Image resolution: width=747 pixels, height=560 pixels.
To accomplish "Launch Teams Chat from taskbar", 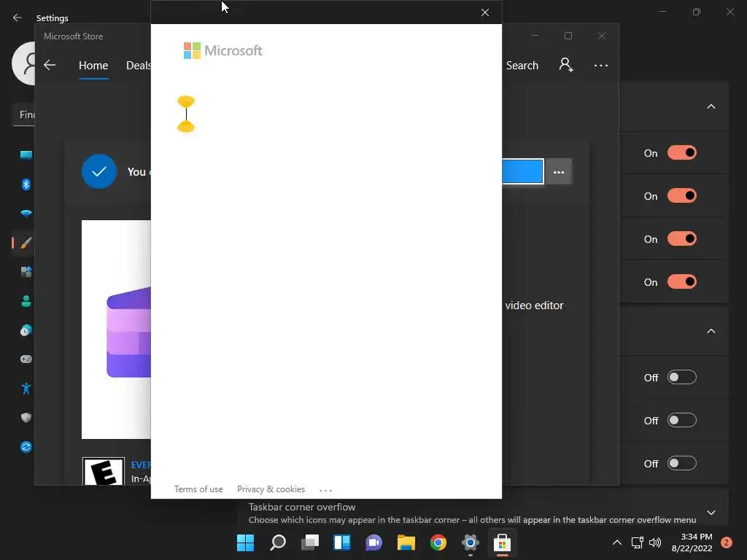I will click(374, 542).
